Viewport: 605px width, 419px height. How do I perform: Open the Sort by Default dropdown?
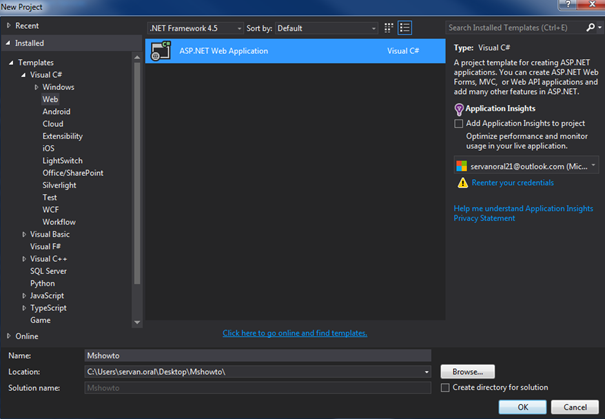click(326, 28)
